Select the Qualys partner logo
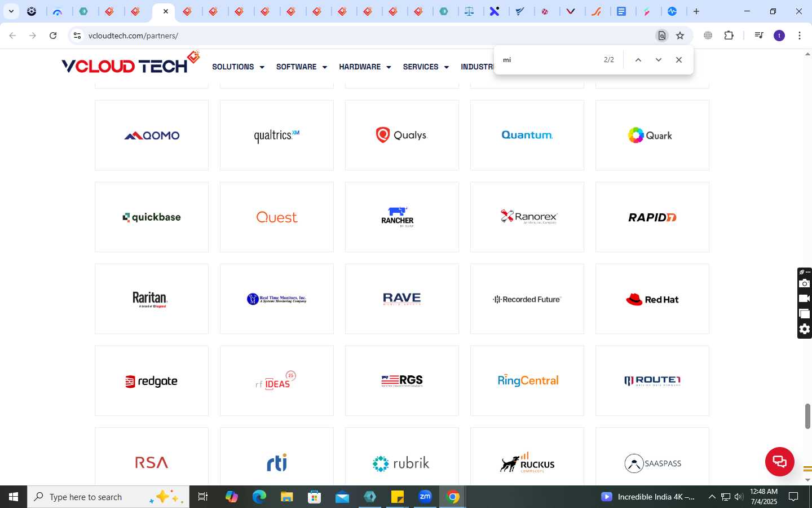 click(x=402, y=135)
